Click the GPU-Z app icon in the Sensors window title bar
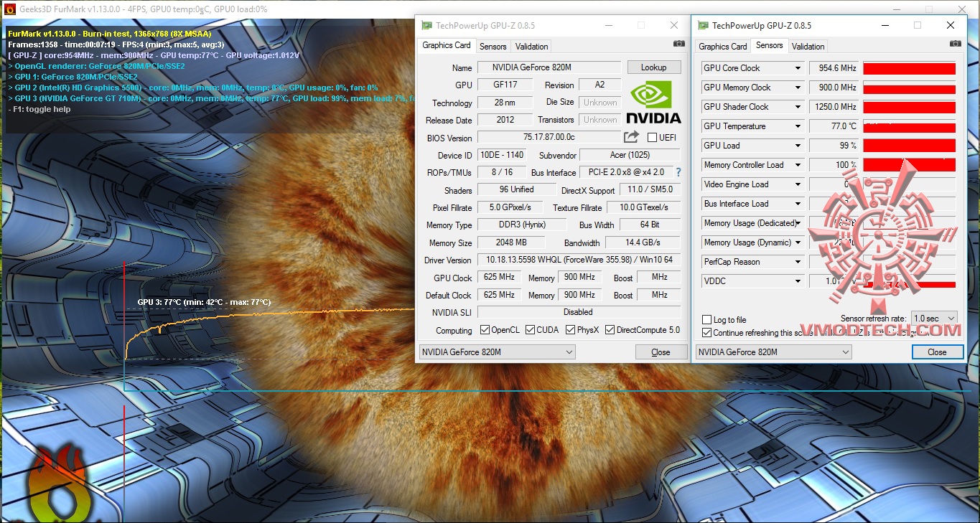Viewport: 980px width, 523px height. click(x=702, y=26)
